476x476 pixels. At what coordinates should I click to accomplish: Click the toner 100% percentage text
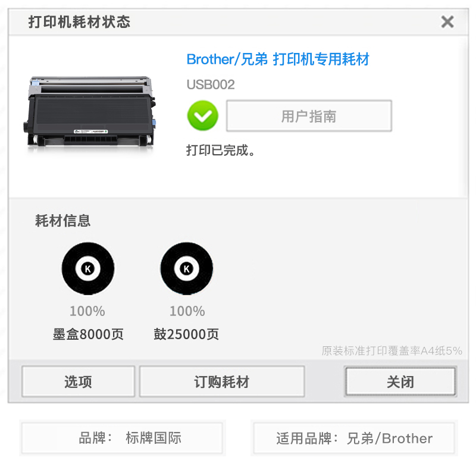point(87,311)
